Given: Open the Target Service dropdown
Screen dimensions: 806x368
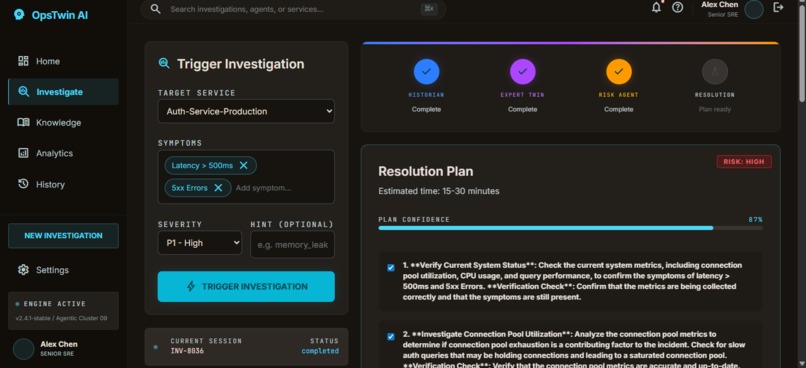Looking at the screenshot, I should pyautogui.click(x=246, y=111).
